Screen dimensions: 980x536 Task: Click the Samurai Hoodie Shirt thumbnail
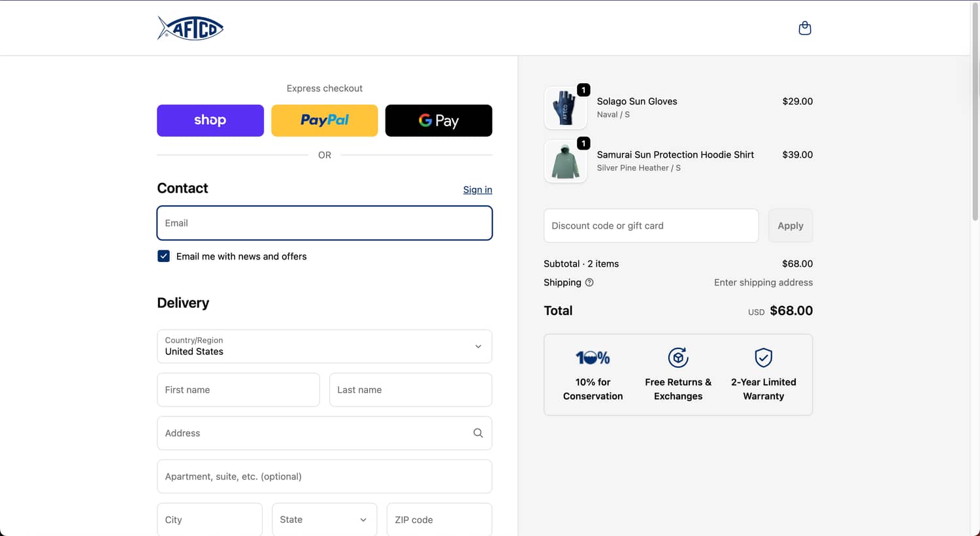point(565,161)
